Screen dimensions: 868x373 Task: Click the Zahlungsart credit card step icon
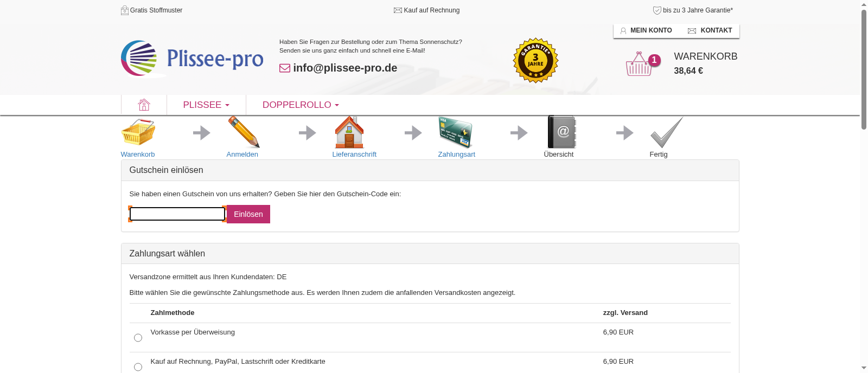[x=456, y=132]
